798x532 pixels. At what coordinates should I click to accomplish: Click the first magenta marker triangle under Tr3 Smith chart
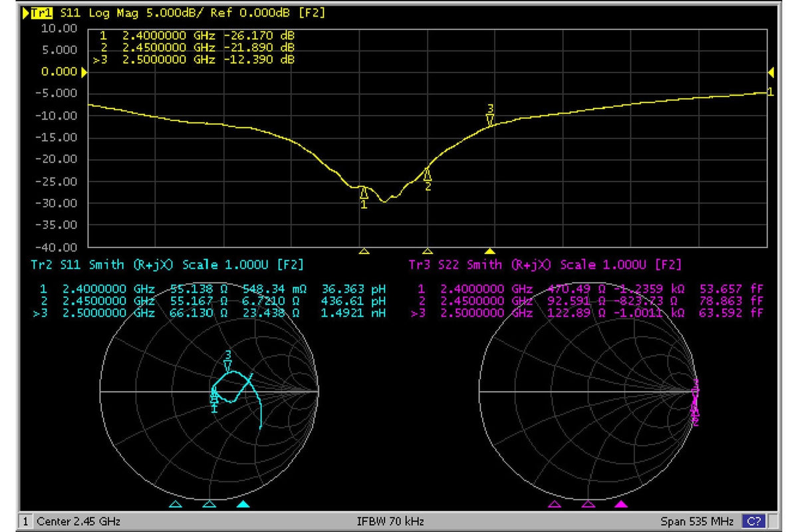pos(554,505)
